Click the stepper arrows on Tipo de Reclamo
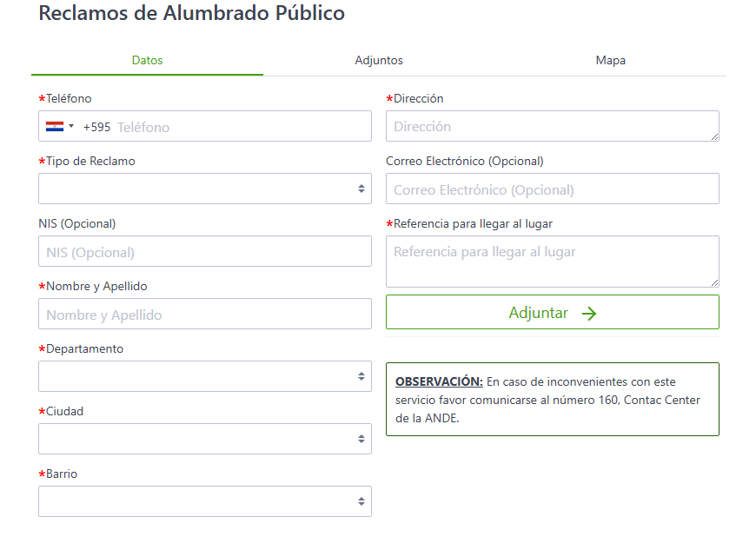The image size is (756, 550). pyautogui.click(x=360, y=189)
